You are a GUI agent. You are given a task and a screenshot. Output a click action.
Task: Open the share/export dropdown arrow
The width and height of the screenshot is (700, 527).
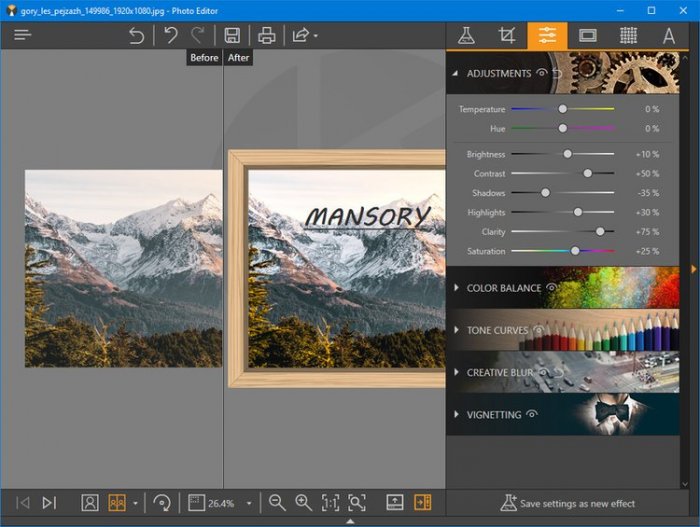click(316, 36)
